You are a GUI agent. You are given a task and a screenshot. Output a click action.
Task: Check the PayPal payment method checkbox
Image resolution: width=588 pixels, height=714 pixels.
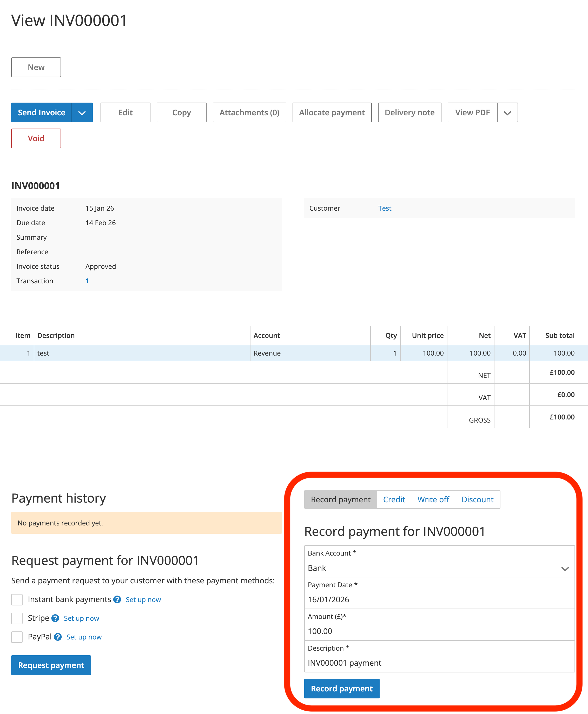pos(17,637)
